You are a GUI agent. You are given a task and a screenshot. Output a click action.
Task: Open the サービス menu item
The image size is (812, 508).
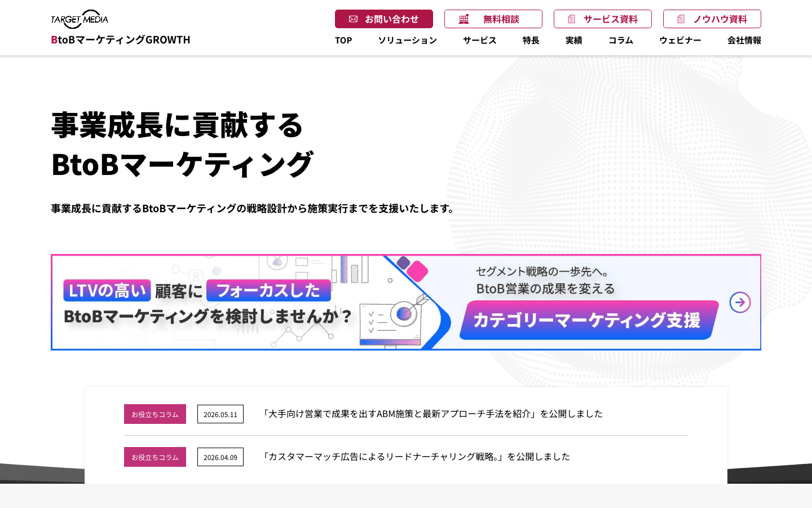[x=480, y=40]
